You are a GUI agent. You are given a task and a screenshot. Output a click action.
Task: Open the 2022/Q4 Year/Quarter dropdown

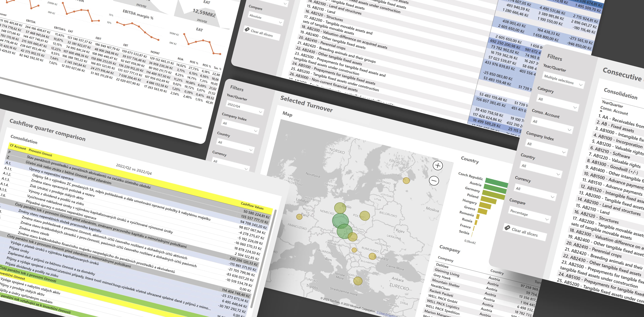(260, 112)
